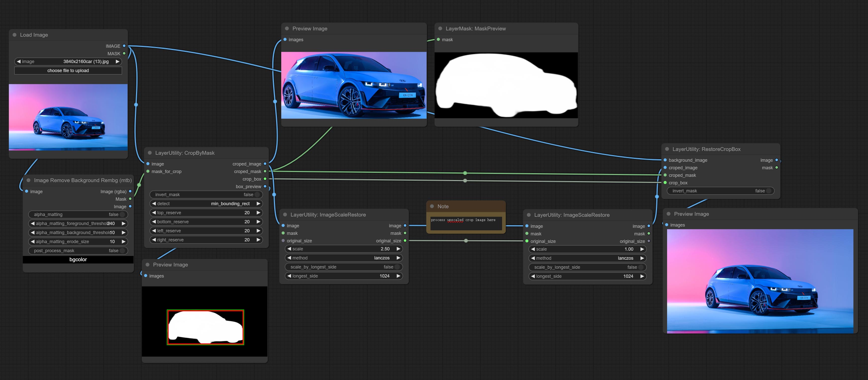Collapse the Load Image node via title dot
The width and height of the screenshot is (868, 380).
point(15,35)
